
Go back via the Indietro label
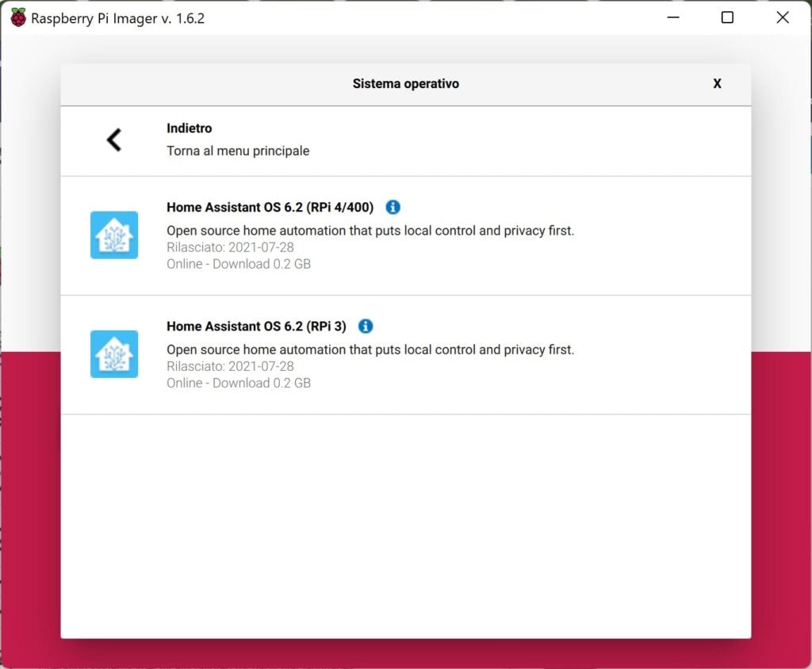(189, 128)
